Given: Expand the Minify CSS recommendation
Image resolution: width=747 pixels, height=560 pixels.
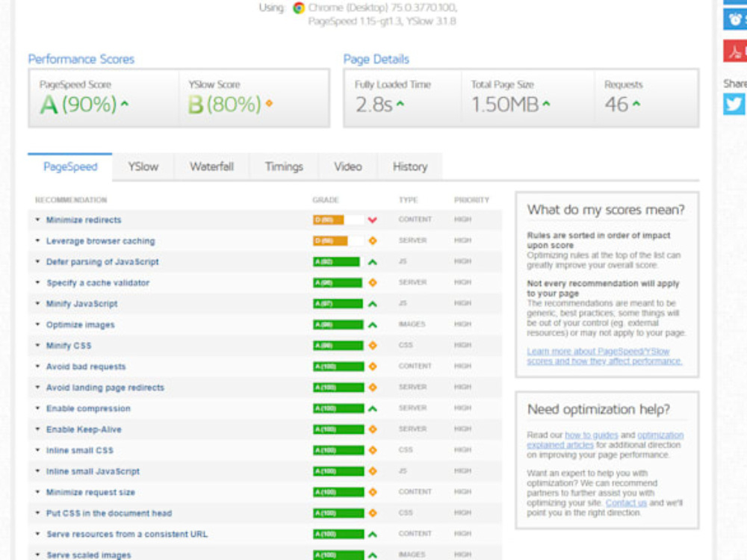Looking at the screenshot, I should click(x=37, y=346).
